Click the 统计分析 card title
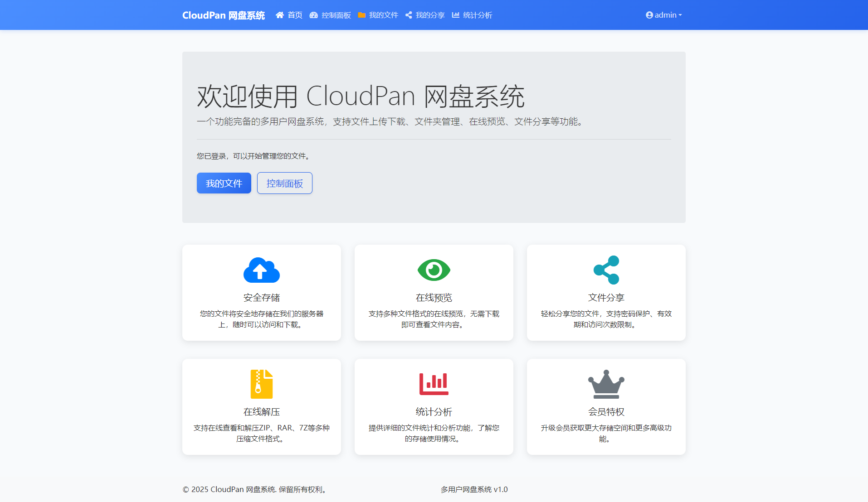The image size is (868, 502). coord(434,412)
